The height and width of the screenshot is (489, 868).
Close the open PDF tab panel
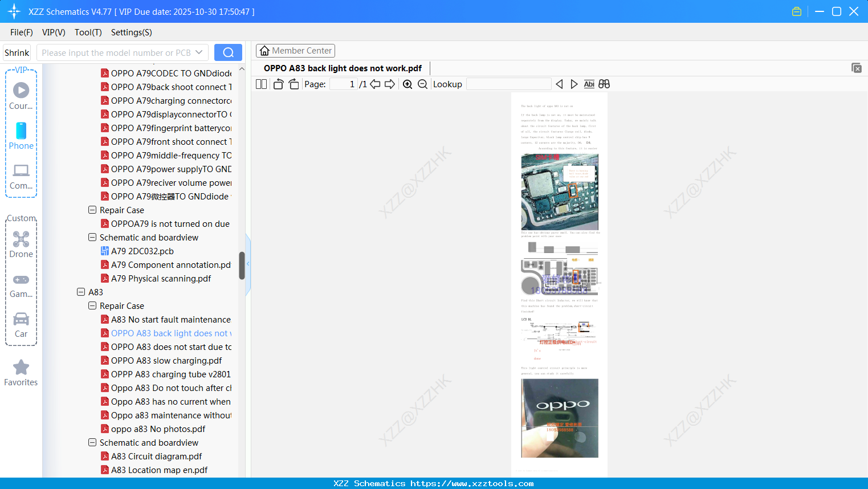click(x=857, y=68)
